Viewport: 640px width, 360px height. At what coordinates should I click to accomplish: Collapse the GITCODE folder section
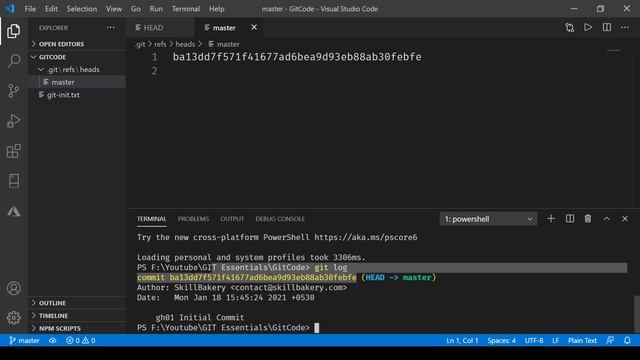click(x=77, y=57)
